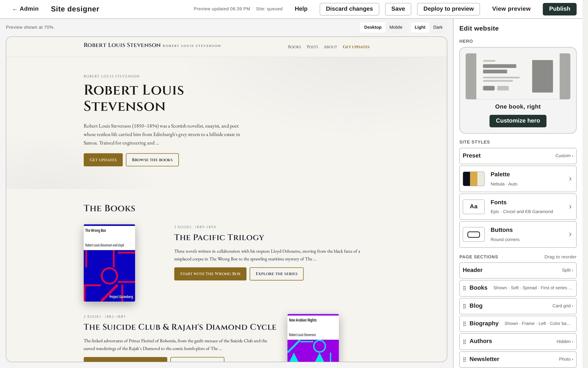Open the Header Split setting
588x368 pixels.
coord(518,270)
